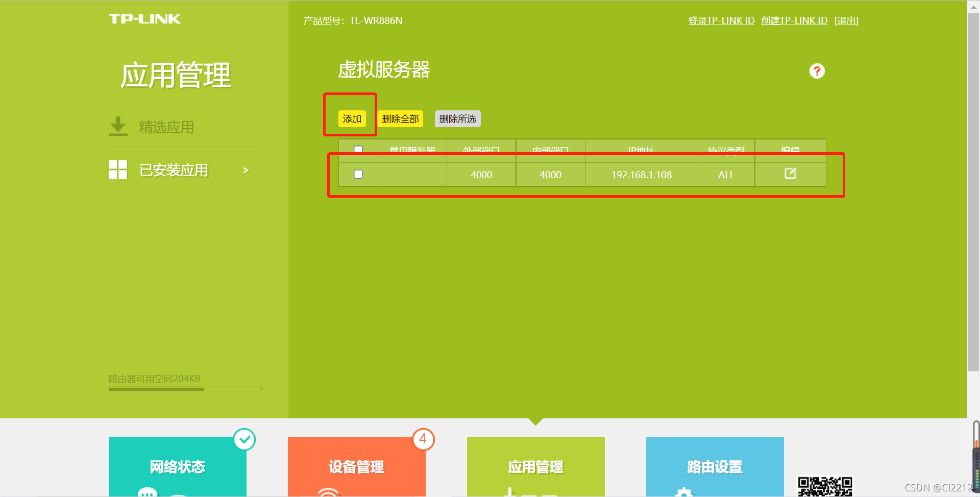Click the 虚拟服务器 page heading

[384, 70]
